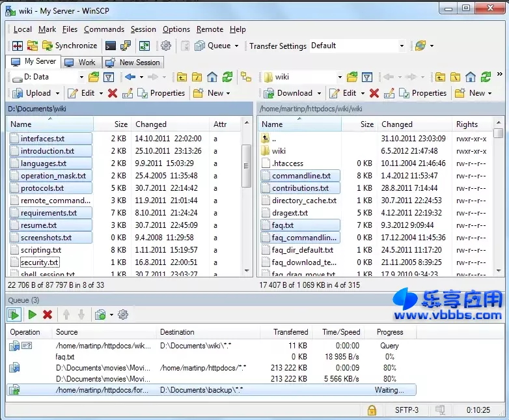Expand the Download dropdown arrow
Viewport: 509px width, 420px height.
pyautogui.click(x=319, y=94)
